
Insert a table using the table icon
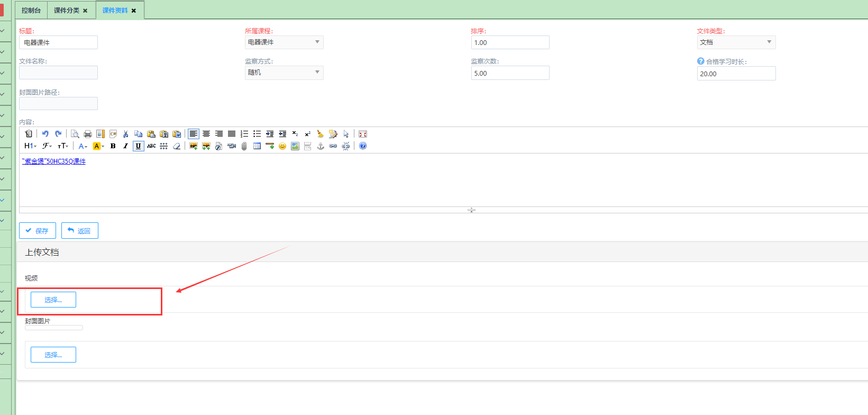tap(257, 146)
